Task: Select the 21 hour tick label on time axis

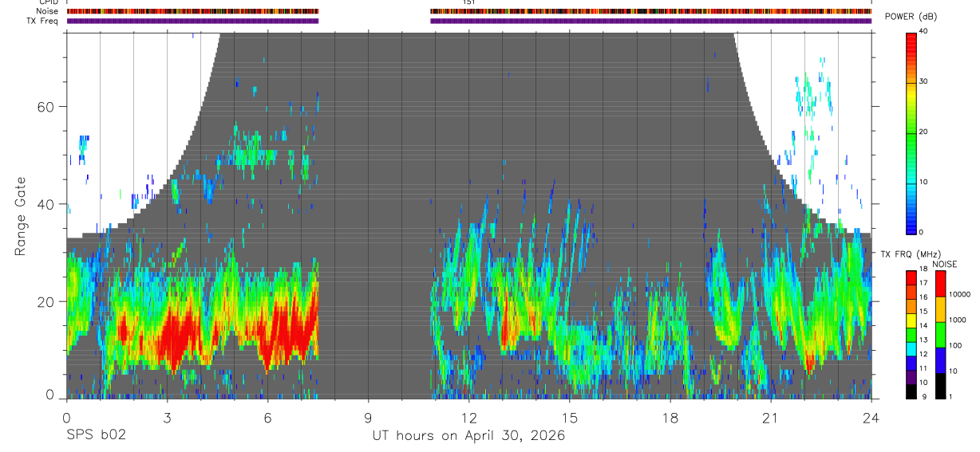Action: (771, 418)
